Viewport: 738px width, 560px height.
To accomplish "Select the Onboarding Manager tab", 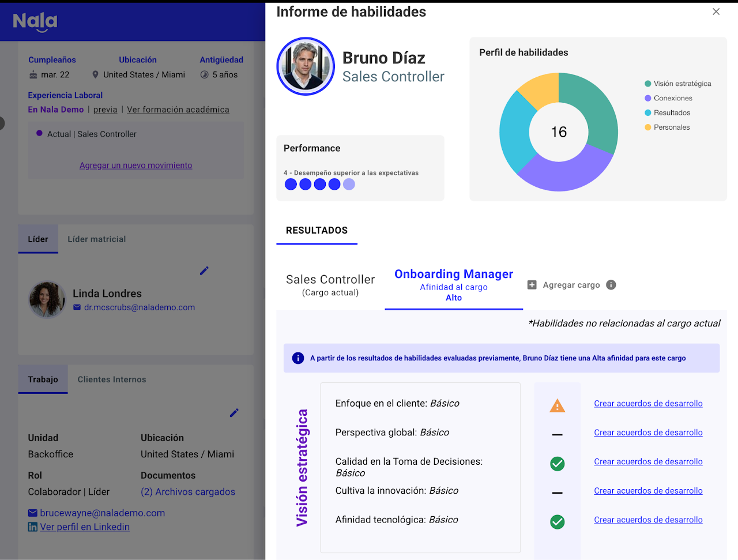I will coord(453,285).
